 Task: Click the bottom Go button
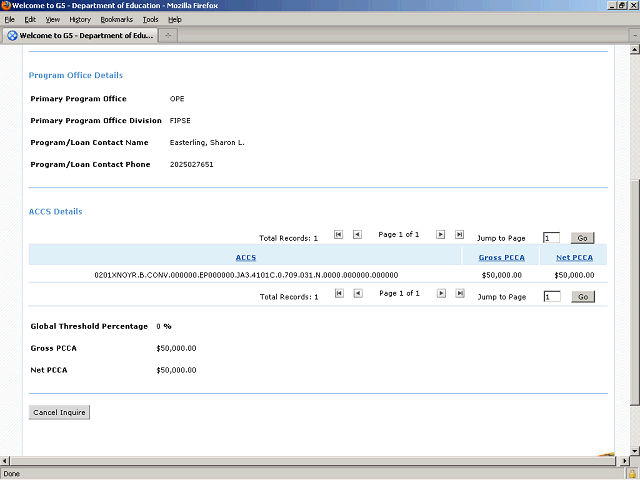click(x=583, y=297)
